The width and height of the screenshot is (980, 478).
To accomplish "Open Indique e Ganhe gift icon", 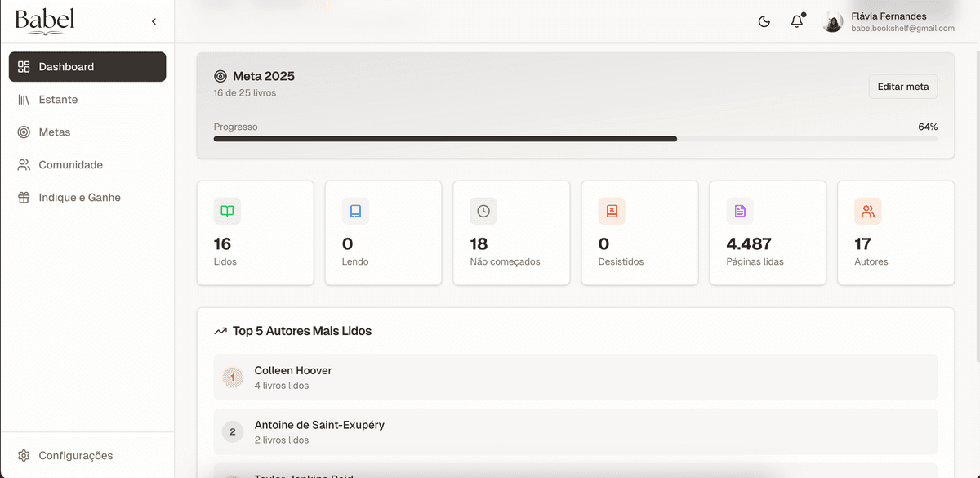I will (22, 197).
